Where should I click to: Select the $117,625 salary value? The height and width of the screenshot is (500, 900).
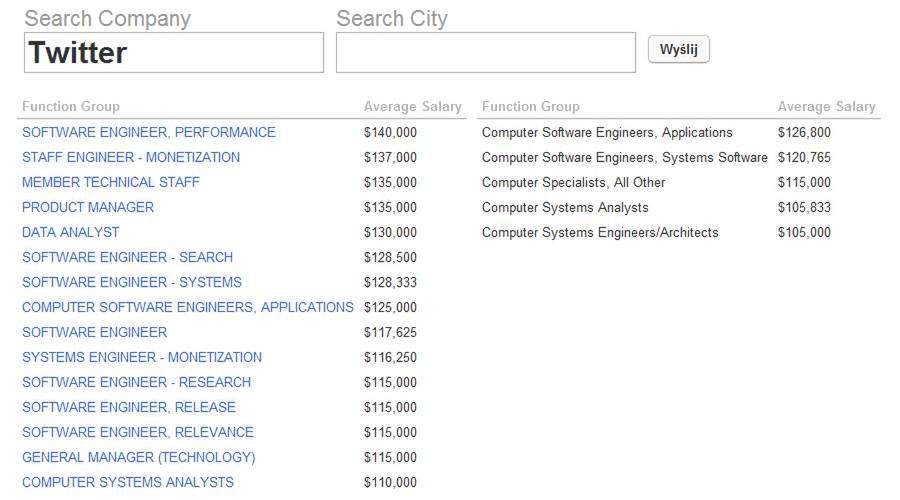[x=390, y=332]
